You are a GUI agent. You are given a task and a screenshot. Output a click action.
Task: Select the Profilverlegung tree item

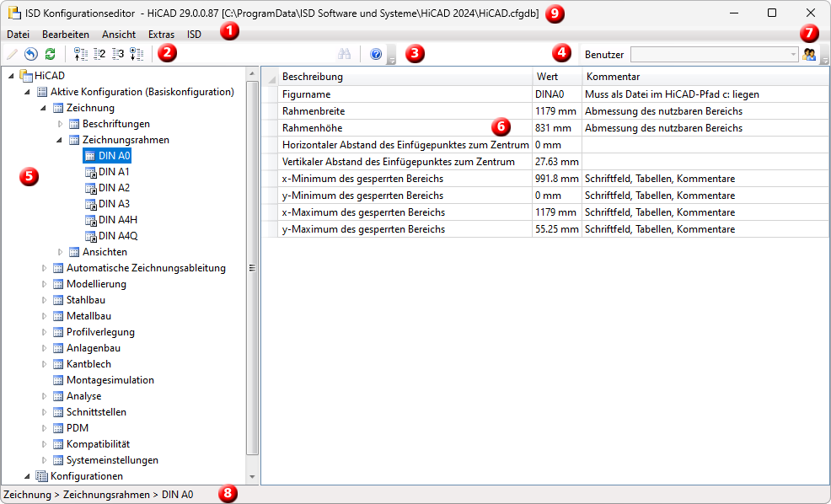coord(100,332)
